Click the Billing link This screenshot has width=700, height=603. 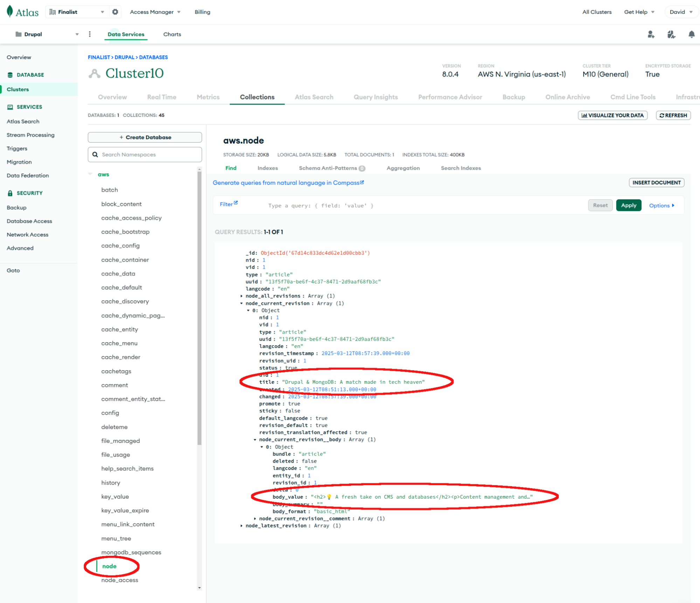[202, 12]
